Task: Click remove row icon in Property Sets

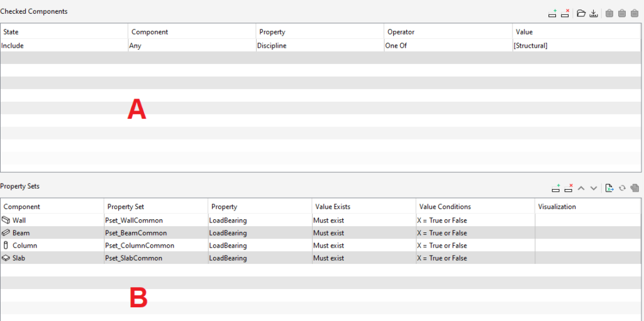Action: (569, 188)
